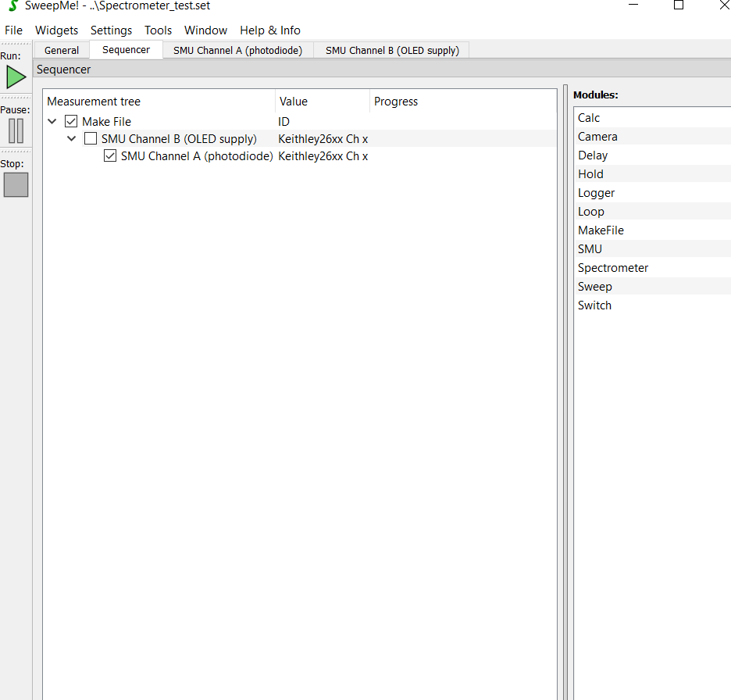The width and height of the screenshot is (731, 700).
Task: Select the Calc module
Action: (x=653, y=118)
